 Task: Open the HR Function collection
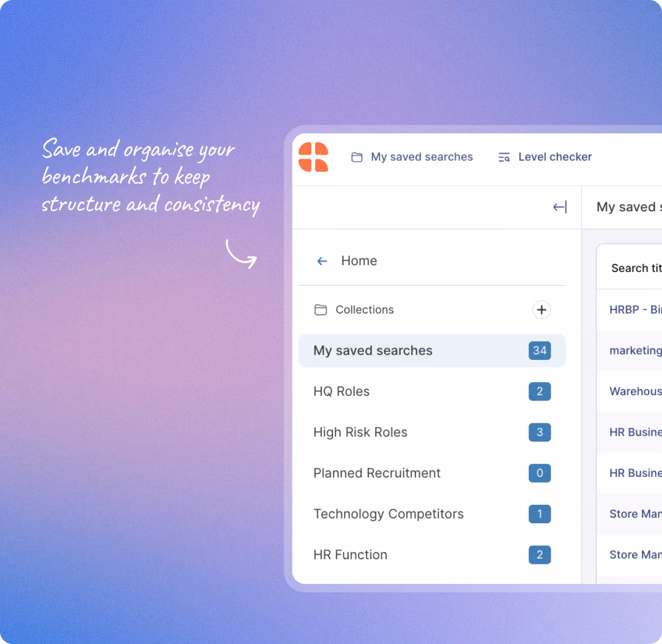tap(432, 554)
